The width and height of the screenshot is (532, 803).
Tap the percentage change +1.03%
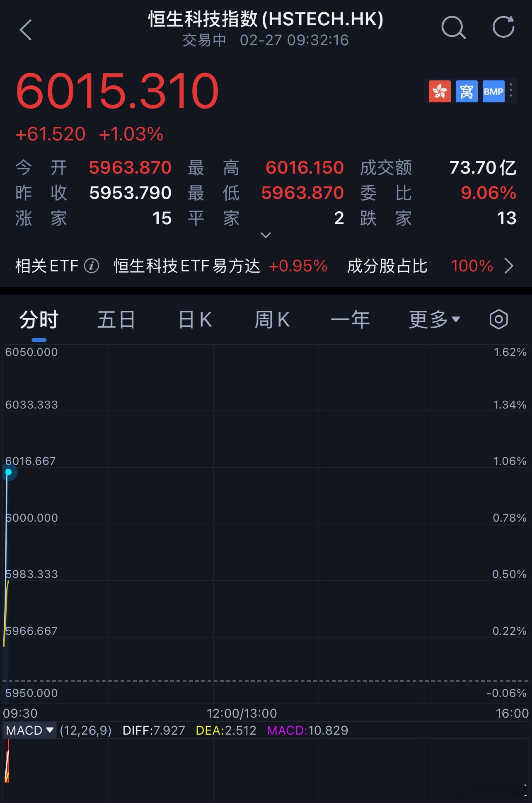(x=131, y=134)
